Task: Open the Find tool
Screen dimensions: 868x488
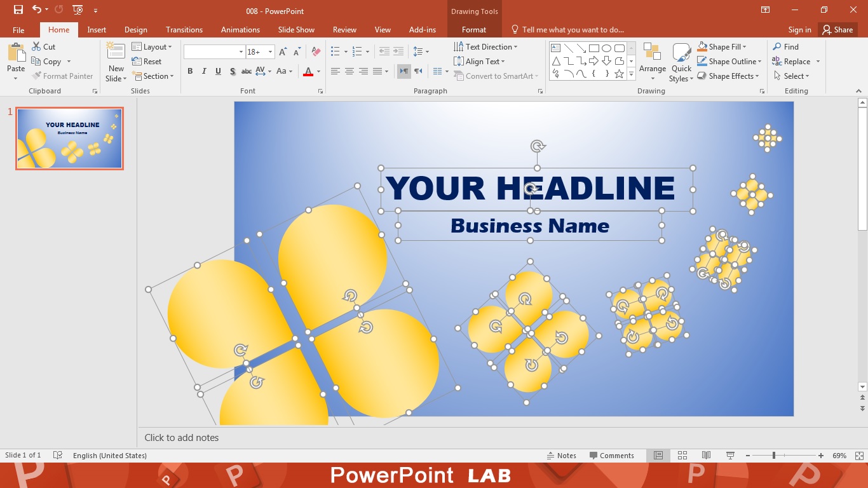Action: pyautogui.click(x=785, y=47)
